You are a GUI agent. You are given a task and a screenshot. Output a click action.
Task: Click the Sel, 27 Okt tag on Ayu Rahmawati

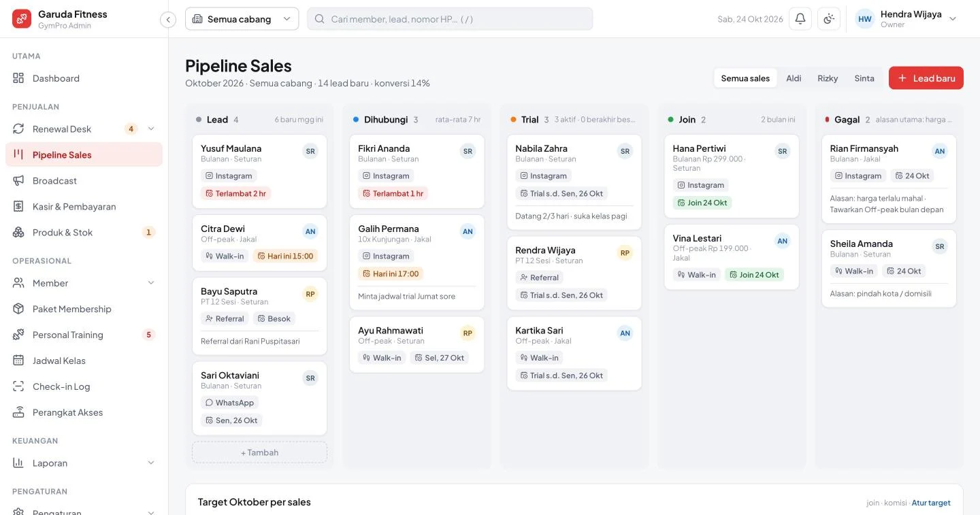pyautogui.click(x=440, y=358)
